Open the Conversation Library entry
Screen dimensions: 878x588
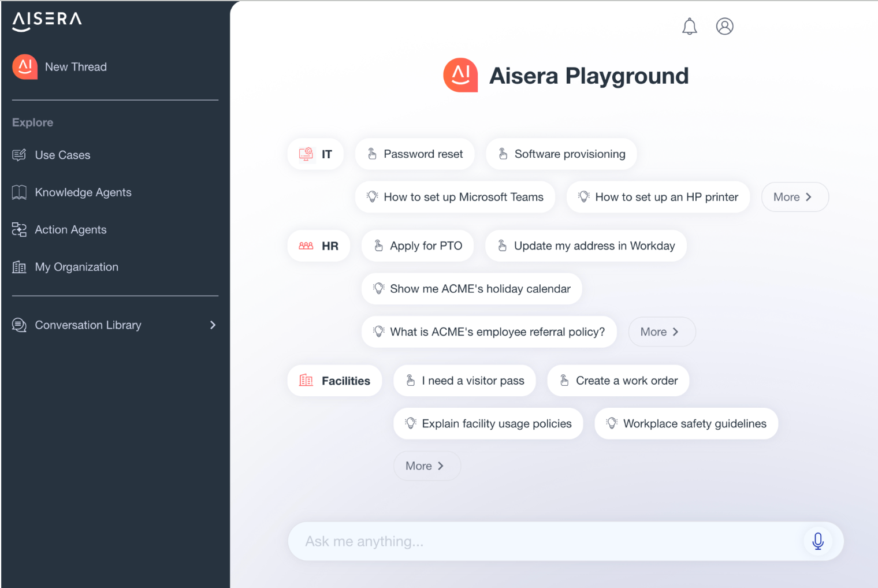point(88,325)
